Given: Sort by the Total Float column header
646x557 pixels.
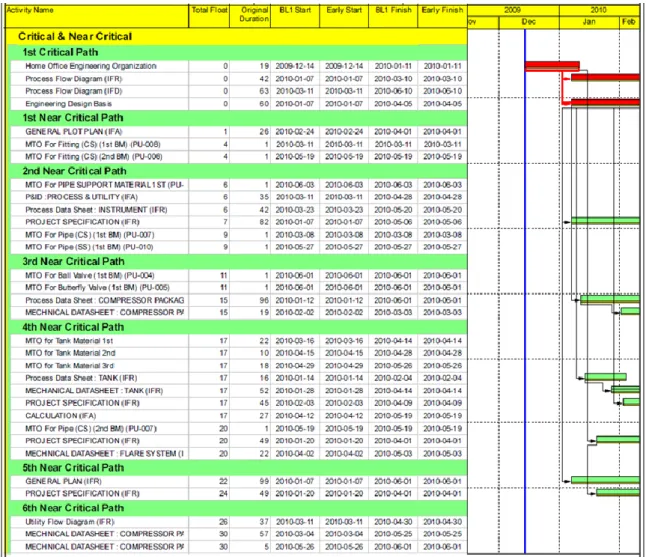Looking at the screenshot, I should pyautogui.click(x=209, y=16).
